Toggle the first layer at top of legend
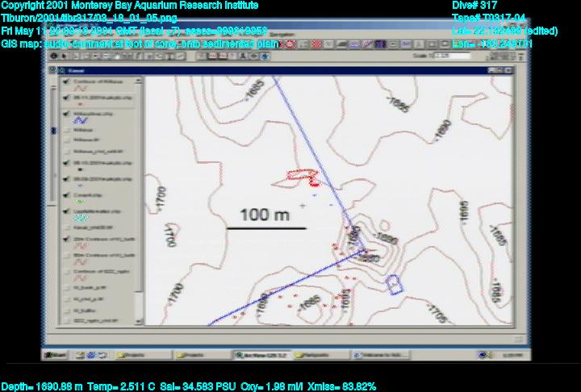This screenshot has height=392, width=581. point(67,81)
